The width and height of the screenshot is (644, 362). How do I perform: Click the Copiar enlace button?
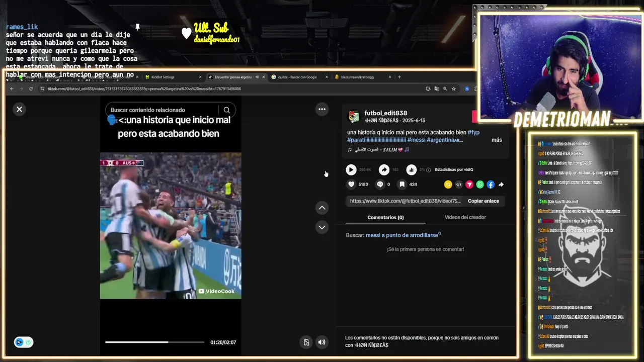click(x=484, y=201)
